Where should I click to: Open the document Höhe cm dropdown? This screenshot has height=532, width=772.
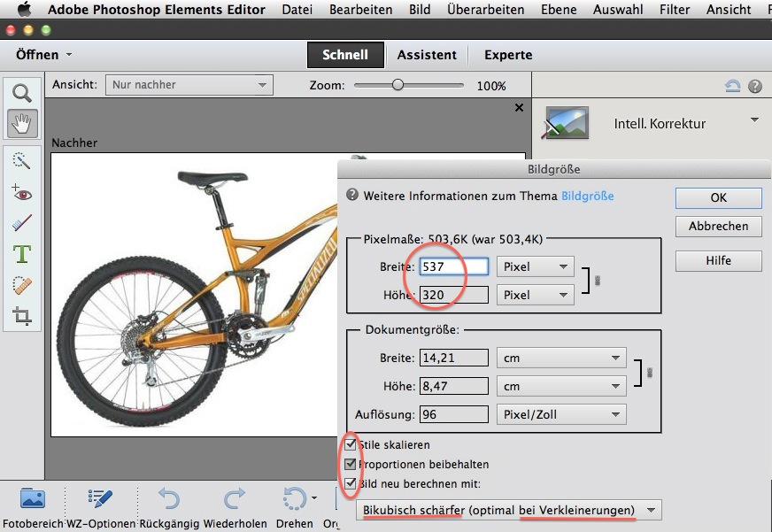(561, 386)
